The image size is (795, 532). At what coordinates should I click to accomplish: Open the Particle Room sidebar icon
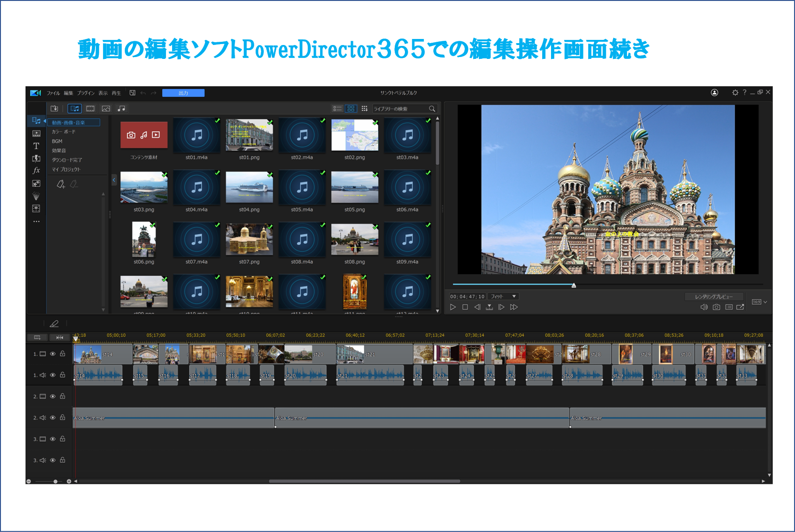pos(36,196)
